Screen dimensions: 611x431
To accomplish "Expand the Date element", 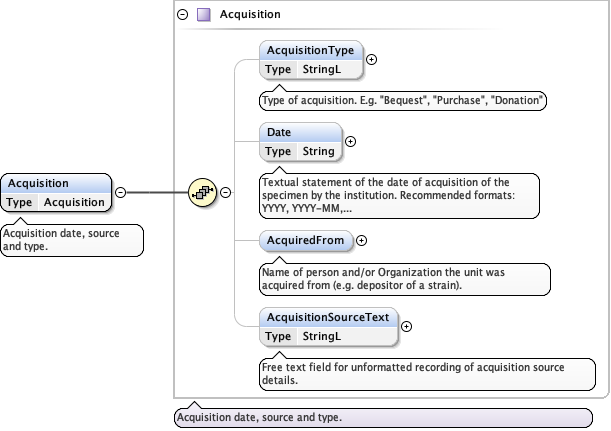I will (350, 141).
